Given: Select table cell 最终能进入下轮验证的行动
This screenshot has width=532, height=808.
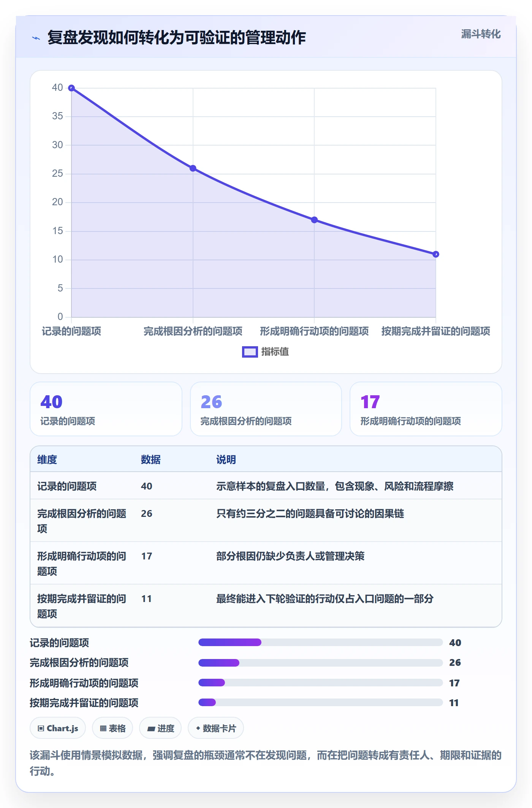Looking at the screenshot, I should tap(325, 599).
